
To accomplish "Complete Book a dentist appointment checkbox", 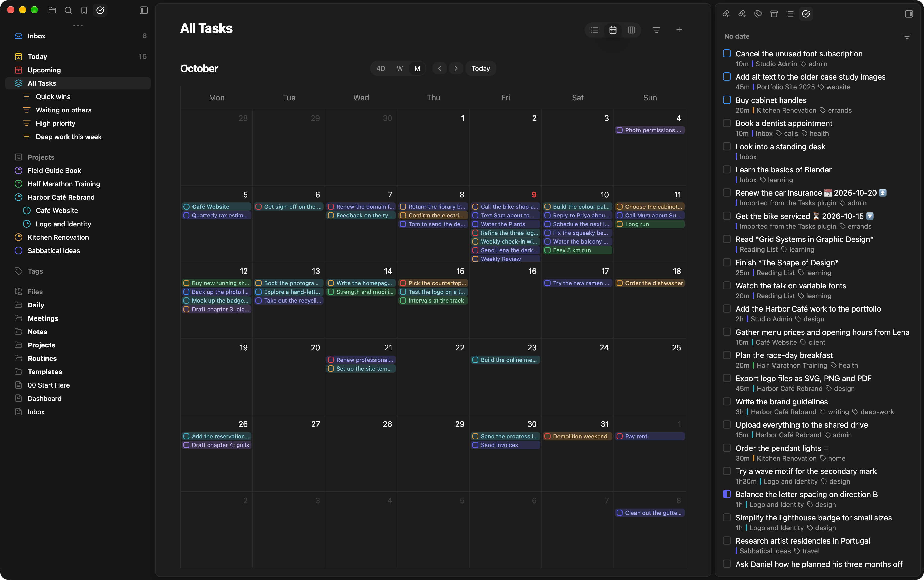I will click(x=727, y=123).
